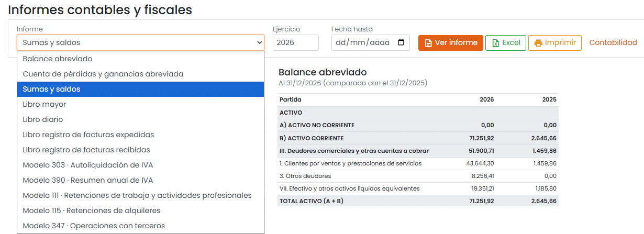Select Libro registro de facturas recibidas
This screenshot has width=644, height=234.
tap(140, 150)
